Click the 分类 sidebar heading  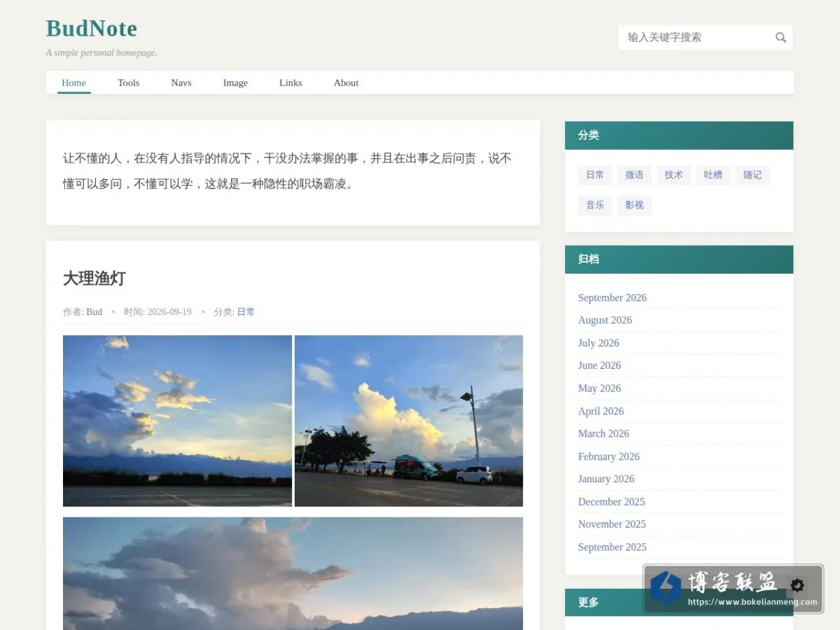[589, 136]
